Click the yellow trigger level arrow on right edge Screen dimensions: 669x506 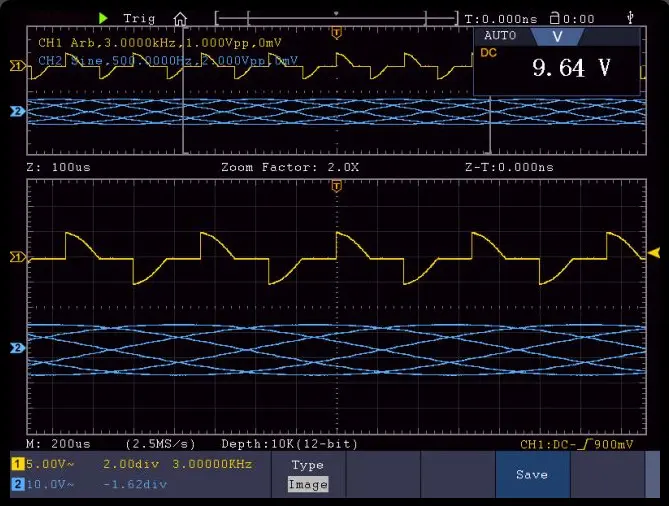[654, 253]
